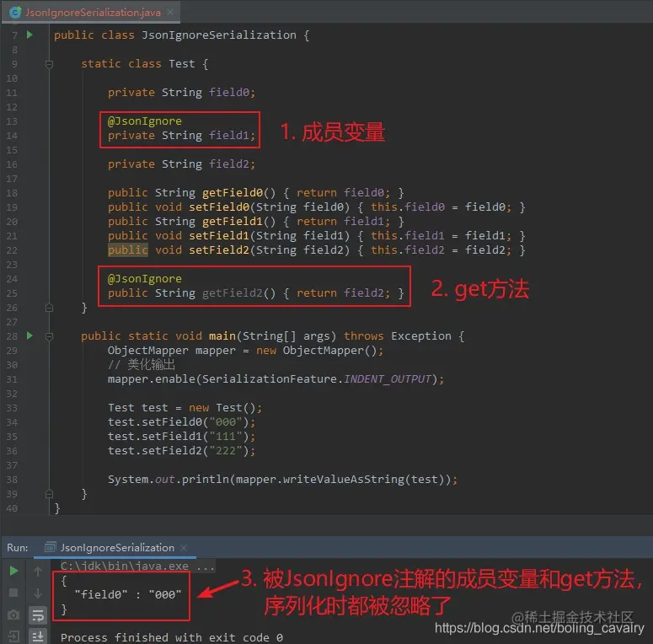The image size is (653, 644).
Task: Select the JsonIgnoreSerialization.java editor tab
Action: [x=93, y=13]
